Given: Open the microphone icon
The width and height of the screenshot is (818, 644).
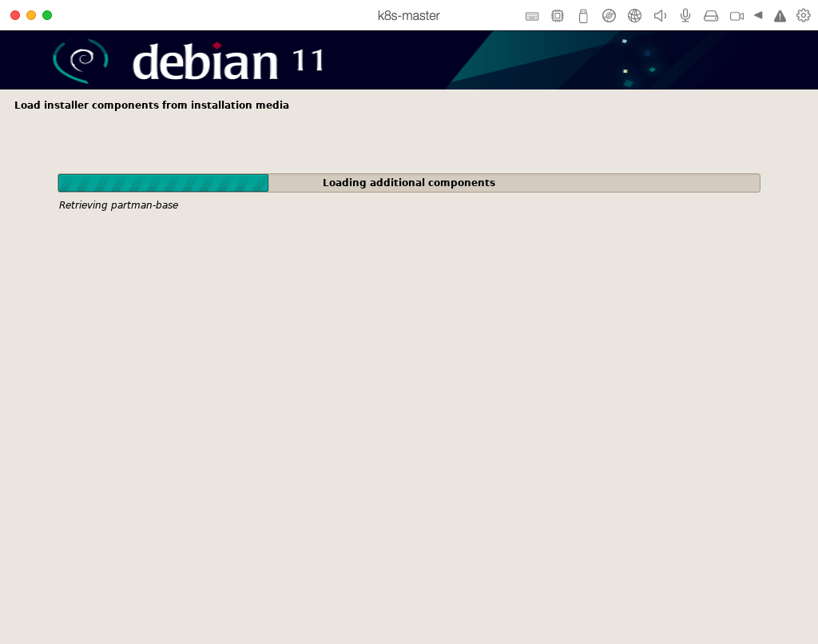Looking at the screenshot, I should (x=685, y=16).
